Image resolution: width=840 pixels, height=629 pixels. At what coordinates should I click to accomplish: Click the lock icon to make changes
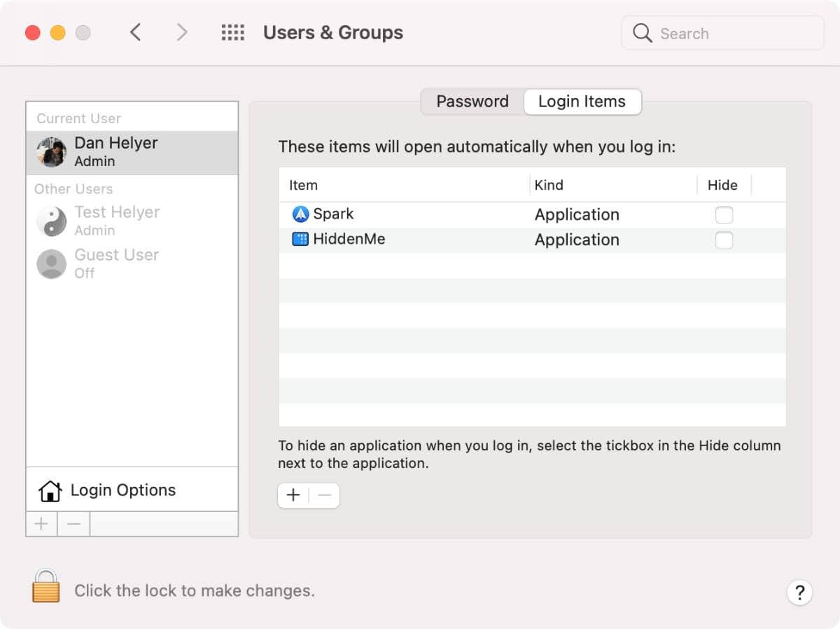click(x=46, y=586)
